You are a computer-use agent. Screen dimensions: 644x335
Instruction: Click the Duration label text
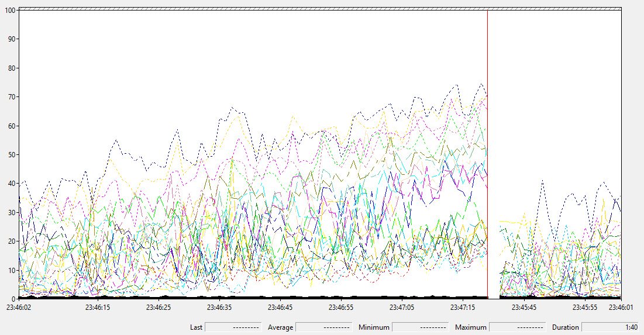tap(566, 327)
